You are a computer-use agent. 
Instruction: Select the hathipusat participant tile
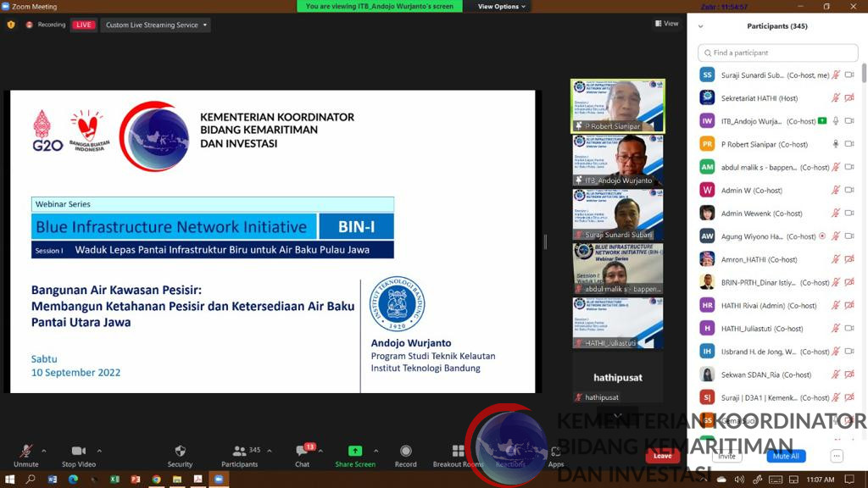point(618,377)
